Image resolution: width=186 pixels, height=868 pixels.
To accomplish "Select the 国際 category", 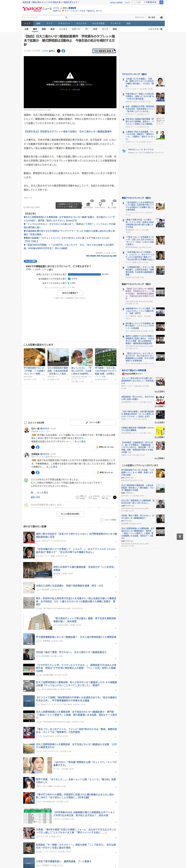I will (x=44, y=29).
